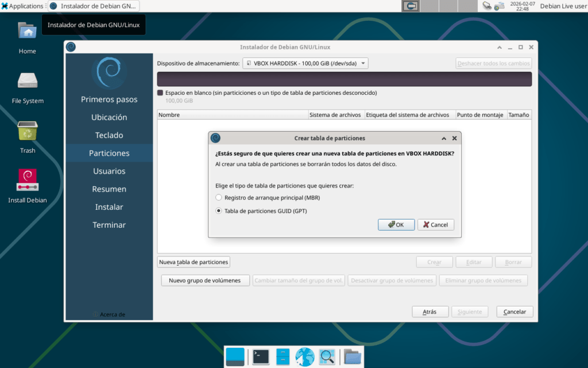Click the Install Debian desktop icon
The height and width of the screenshot is (368, 588).
27,180
